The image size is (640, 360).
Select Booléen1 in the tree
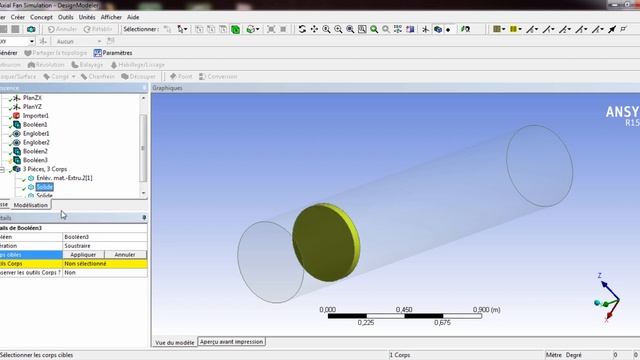(35, 124)
